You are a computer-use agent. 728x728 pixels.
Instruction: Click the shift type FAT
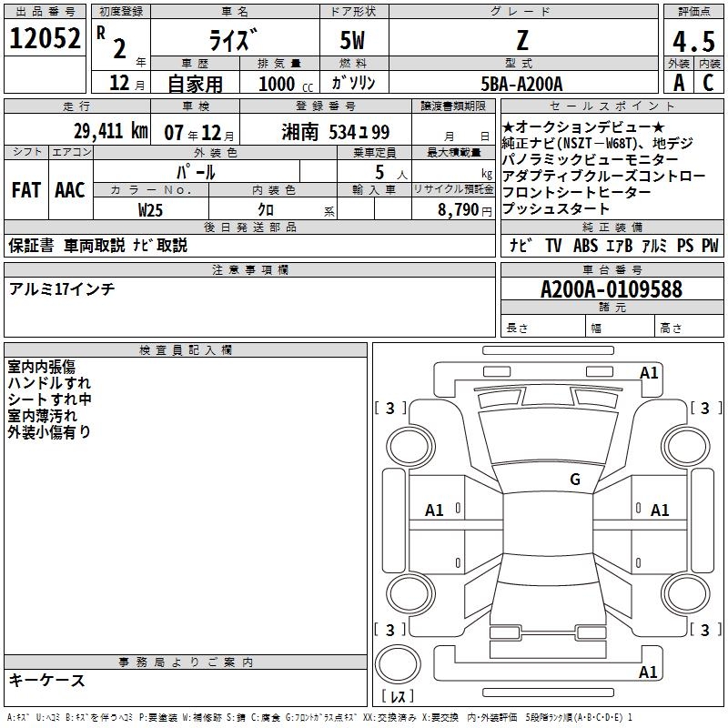point(26,190)
